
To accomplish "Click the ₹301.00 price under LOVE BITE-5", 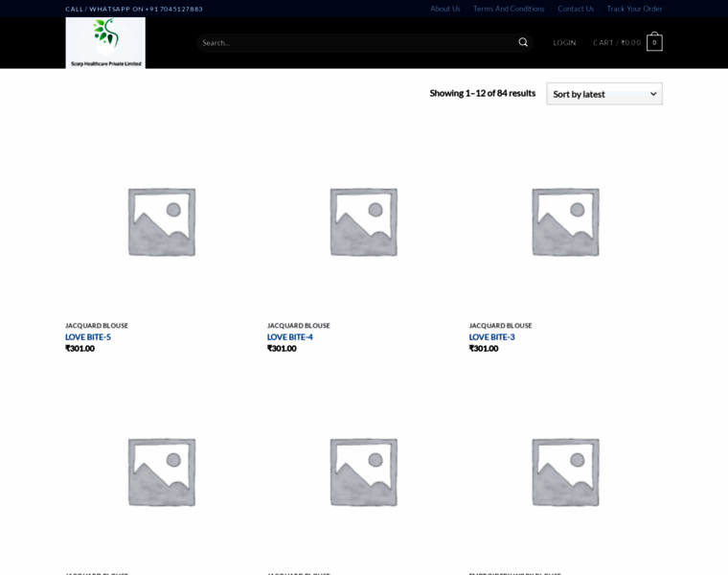I will 80,348.
